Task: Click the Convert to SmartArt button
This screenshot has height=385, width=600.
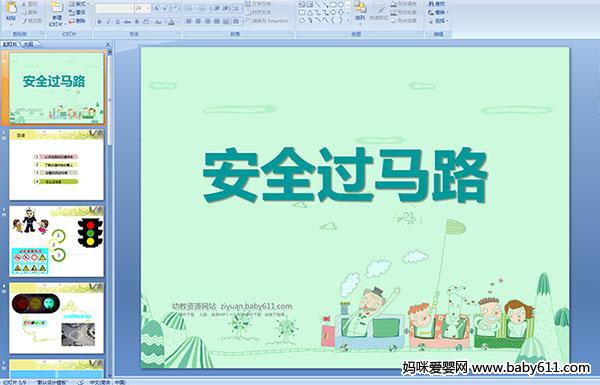Action: pyautogui.click(x=268, y=21)
